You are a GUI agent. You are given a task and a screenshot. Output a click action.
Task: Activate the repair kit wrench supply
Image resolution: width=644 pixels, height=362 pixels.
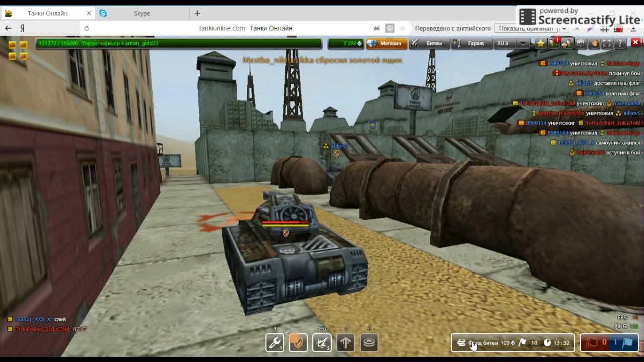pos(275,343)
